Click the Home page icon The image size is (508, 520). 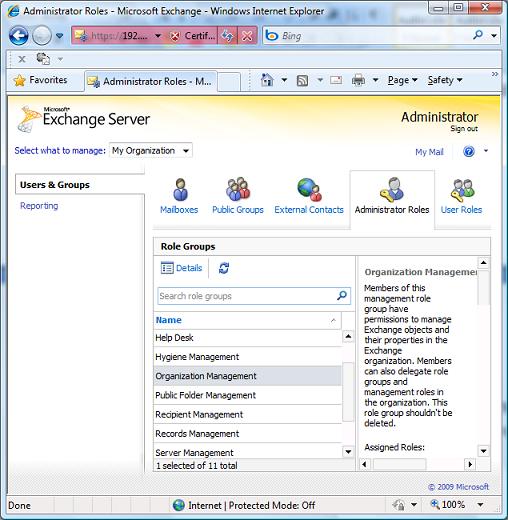click(267, 80)
